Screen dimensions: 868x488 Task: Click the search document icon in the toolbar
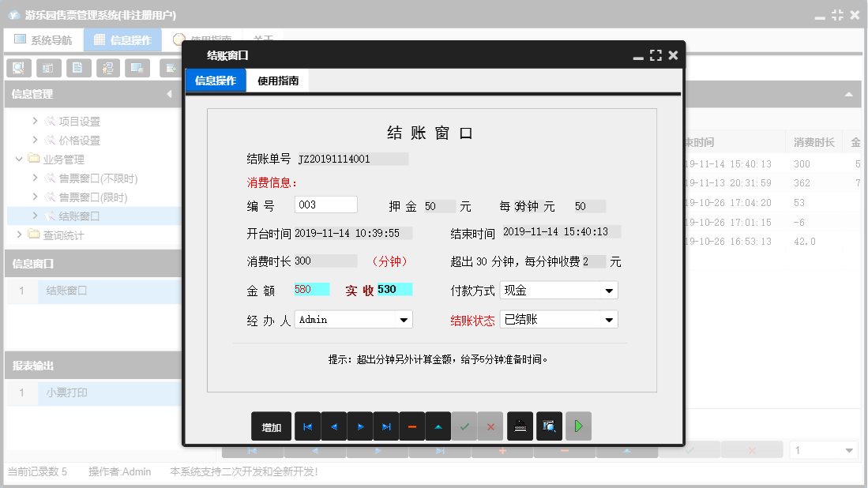pyautogui.click(x=17, y=68)
